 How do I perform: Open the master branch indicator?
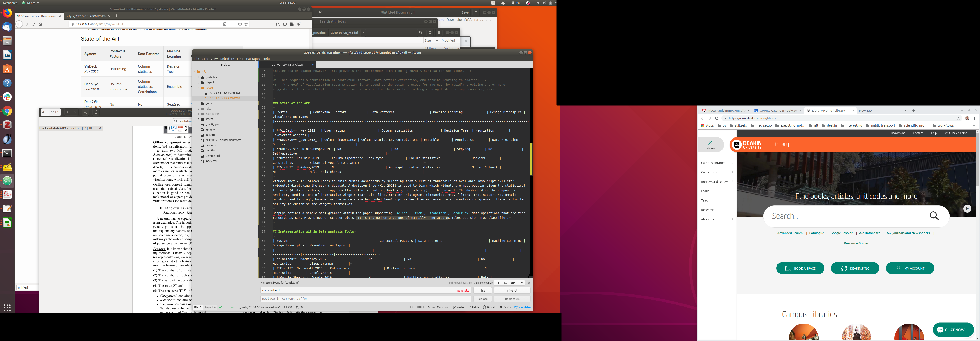tap(459, 307)
